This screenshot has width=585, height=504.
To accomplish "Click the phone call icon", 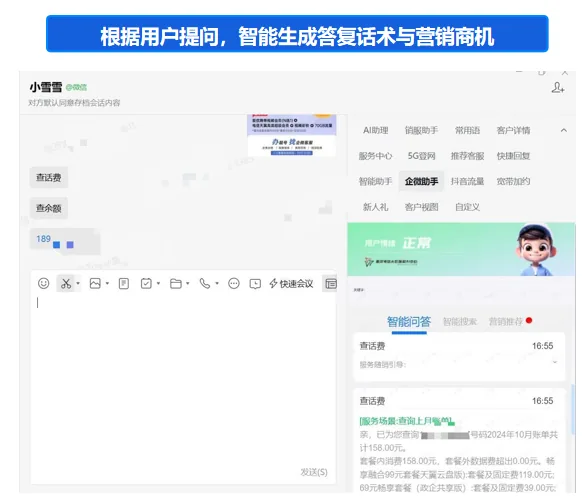I will click(205, 284).
